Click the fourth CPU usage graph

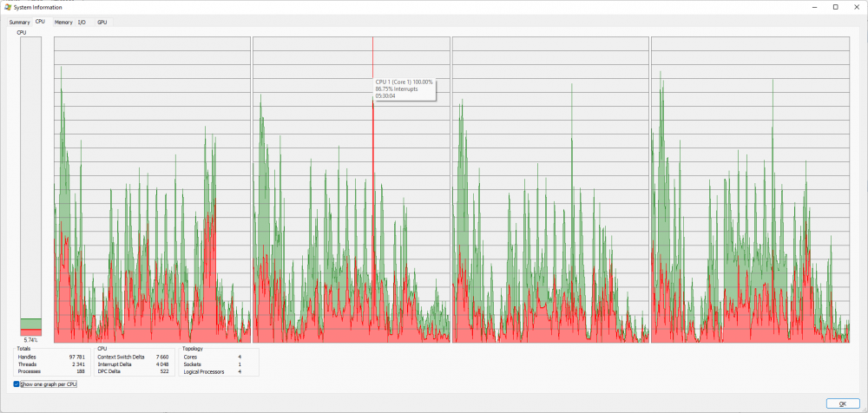pos(750,190)
